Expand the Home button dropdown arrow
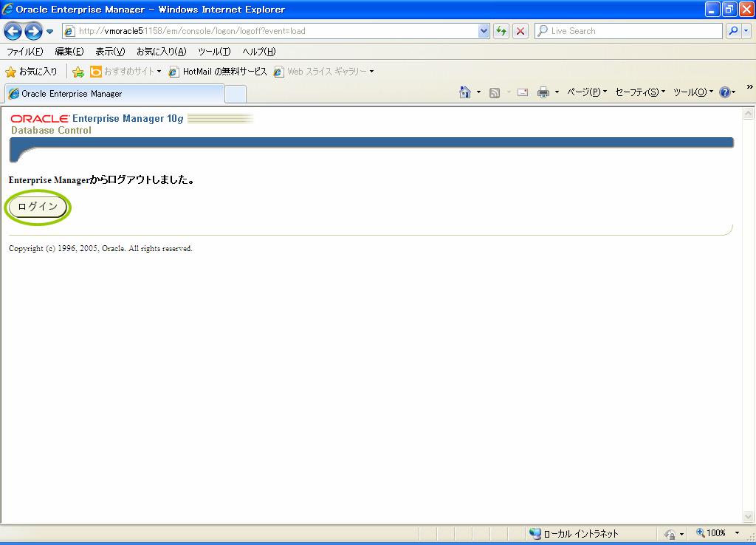Image resolution: width=756 pixels, height=545 pixels. coord(478,92)
